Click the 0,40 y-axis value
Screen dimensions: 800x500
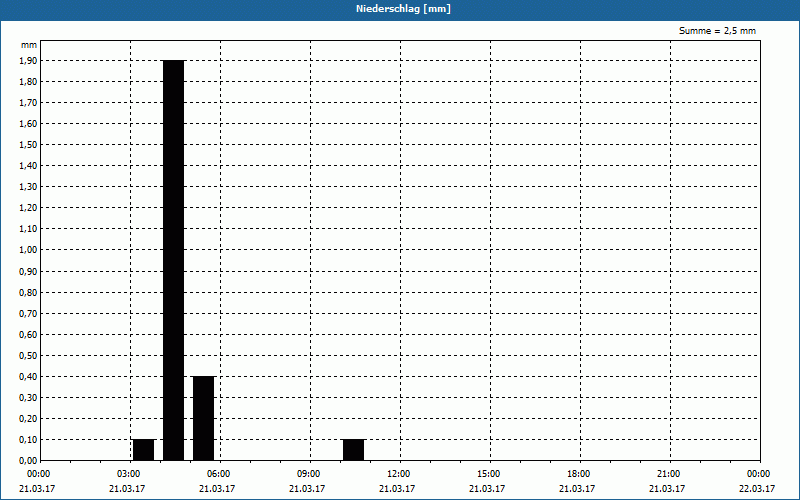(x=28, y=377)
